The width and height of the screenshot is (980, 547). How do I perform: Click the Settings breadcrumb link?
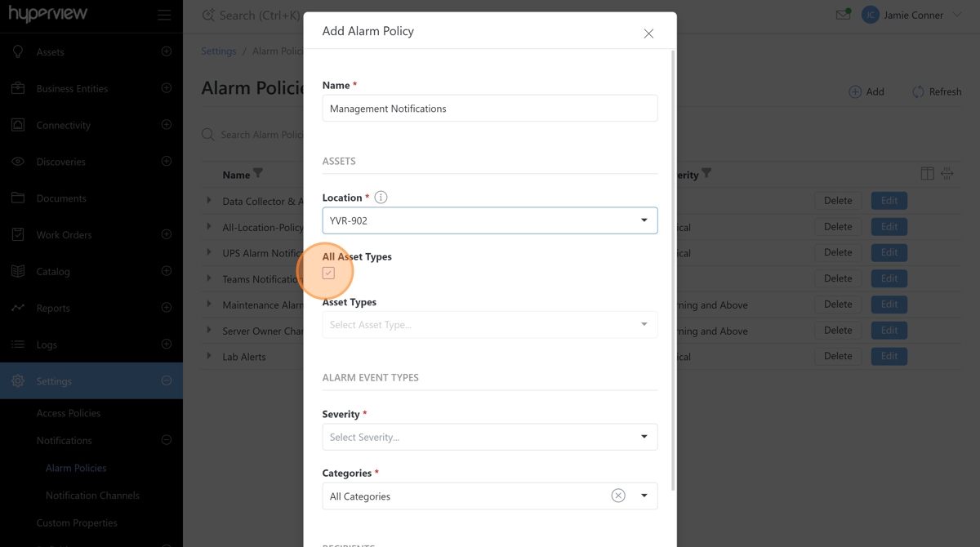pyautogui.click(x=219, y=51)
